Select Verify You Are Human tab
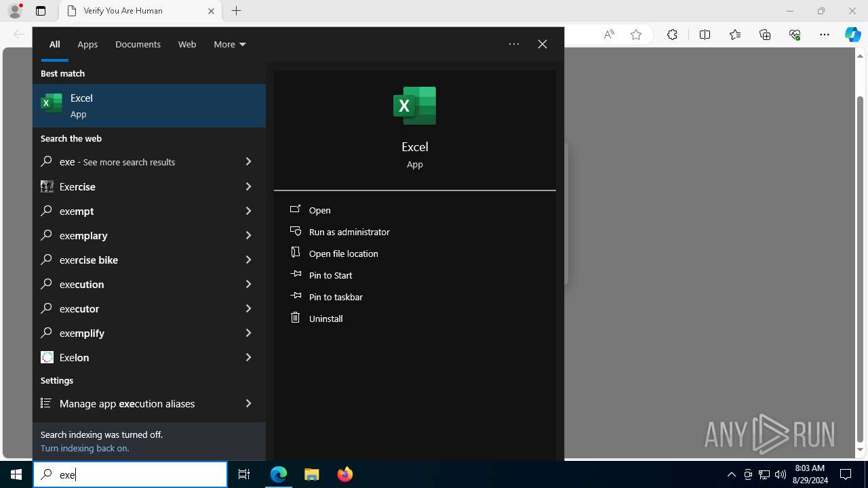The image size is (868, 488). click(x=141, y=11)
